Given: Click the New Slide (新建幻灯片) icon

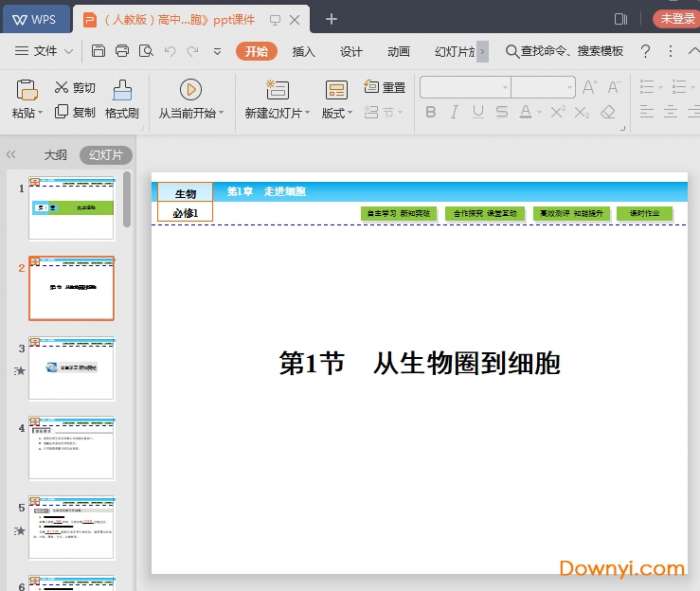Looking at the screenshot, I should [277, 90].
